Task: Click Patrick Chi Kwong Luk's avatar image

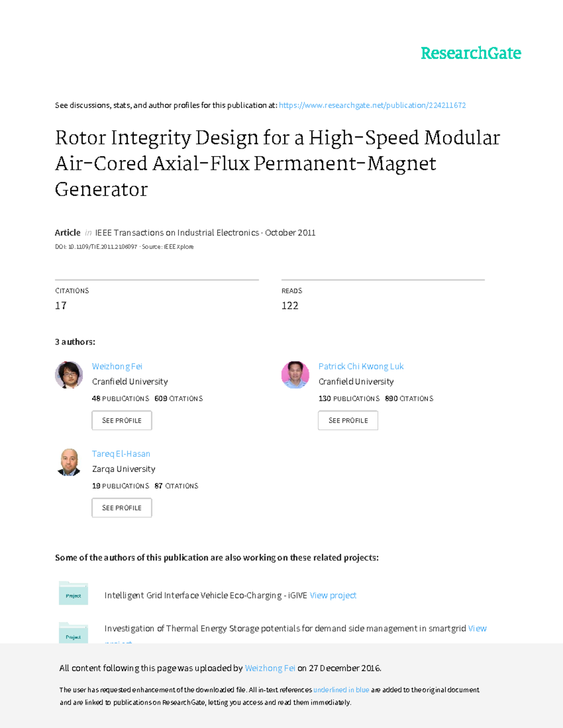Action: [x=295, y=375]
